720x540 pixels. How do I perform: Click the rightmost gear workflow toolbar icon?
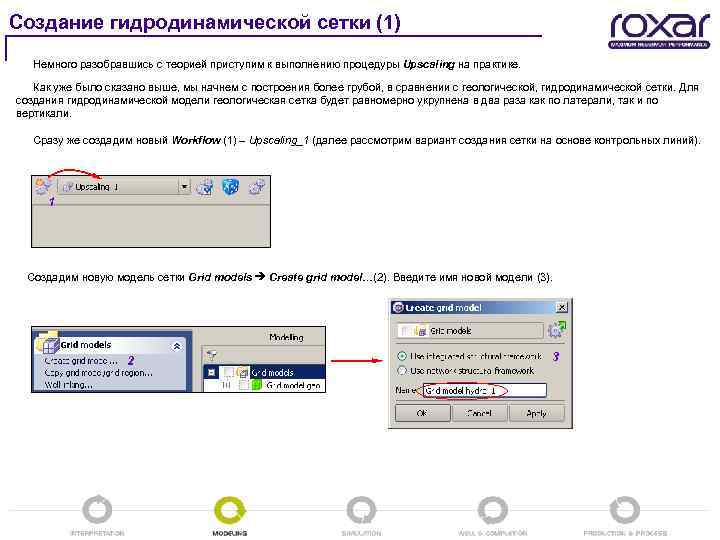tap(257, 186)
